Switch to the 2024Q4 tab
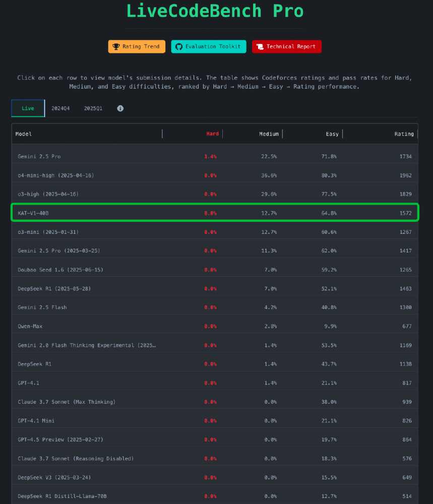 (60, 108)
